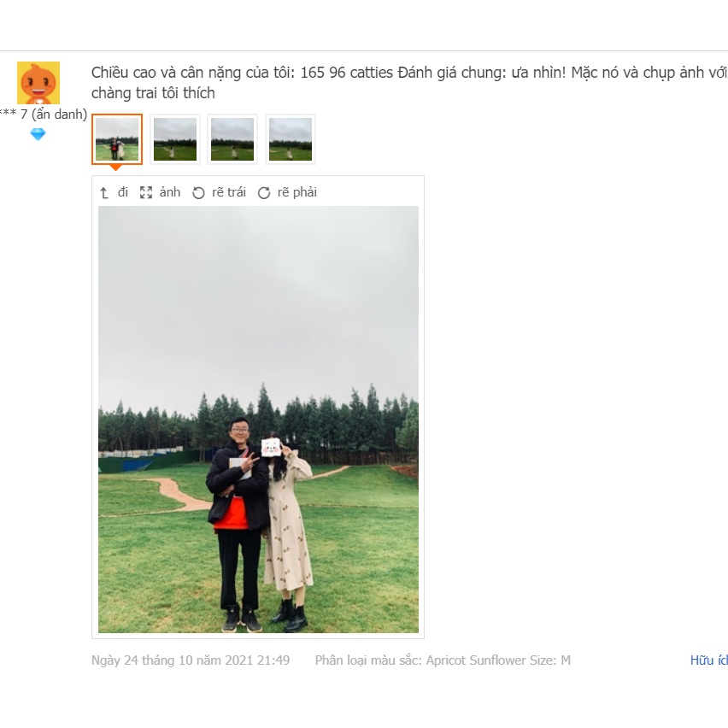Open original via 'ảnh' label
Screen dimensions: 728x728
coord(170,192)
